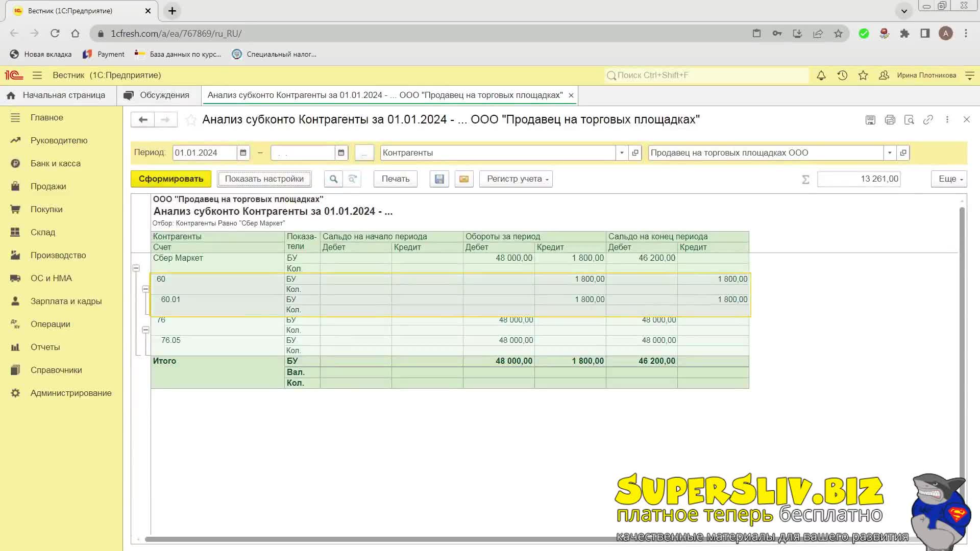Save report with the floppy disk icon
The width and height of the screenshot is (980, 551).
tap(439, 179)
